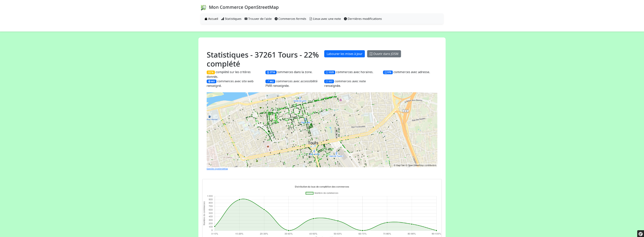Click the 1325 clock badge for horaires

(x=330, y=72)
